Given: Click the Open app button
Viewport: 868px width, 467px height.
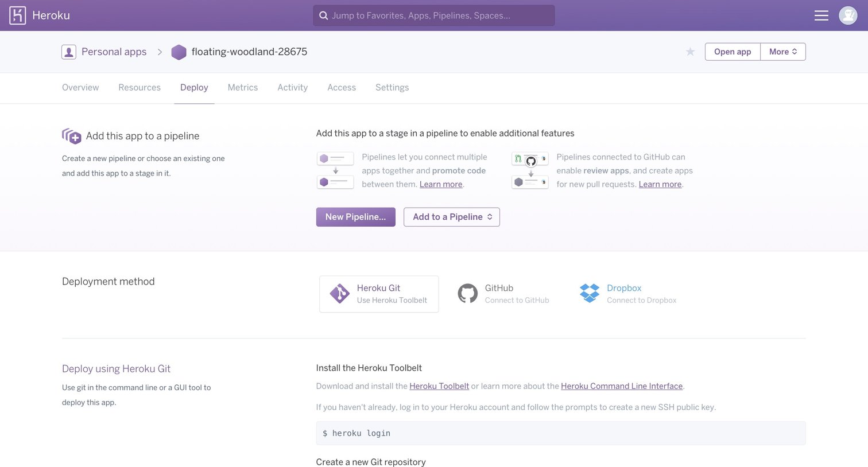Looking at the screenshot, I should click(x=733, y=52).
